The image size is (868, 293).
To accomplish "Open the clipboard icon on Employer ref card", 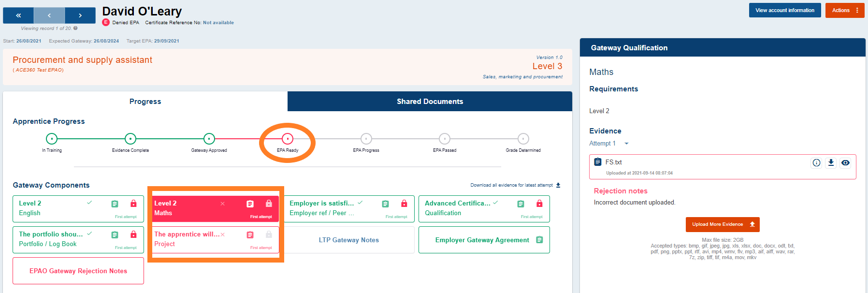I will [385, 204].
